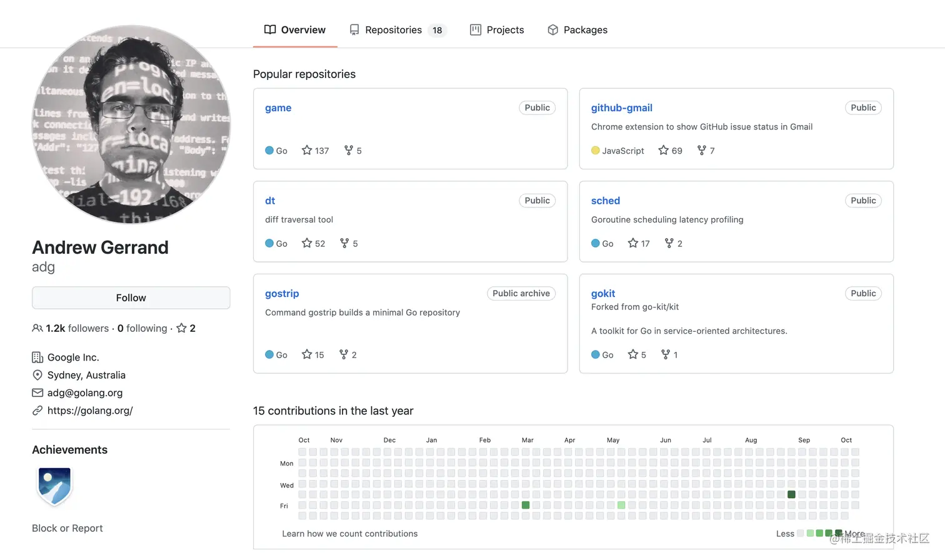Image resolution: width=945 pixels, height=560 pixels.
Task: Go to the Packages tab
Action: pyautogui.click(x=577, y=30)
